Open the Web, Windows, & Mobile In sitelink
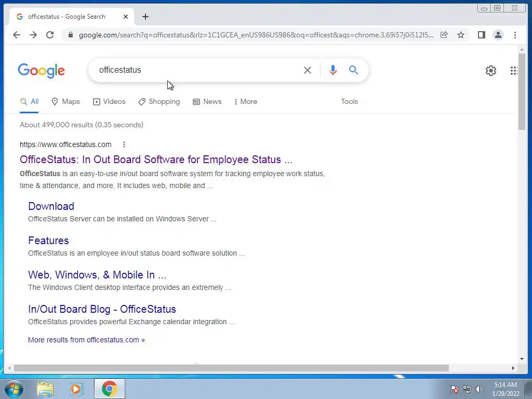532x399 pixels. [97, 275]
